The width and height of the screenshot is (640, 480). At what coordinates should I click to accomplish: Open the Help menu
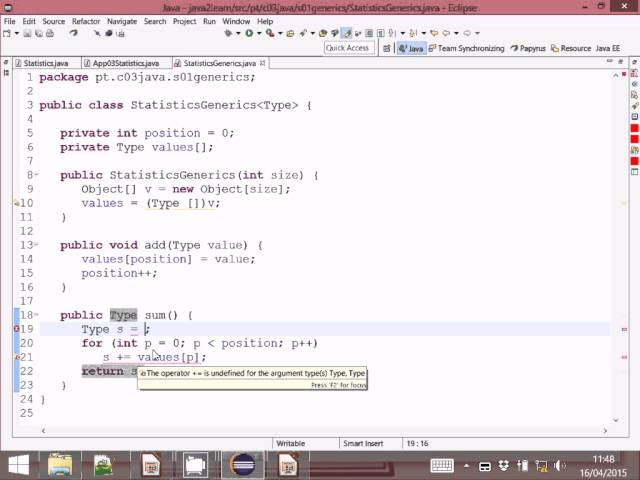click(x=265, y=21)
